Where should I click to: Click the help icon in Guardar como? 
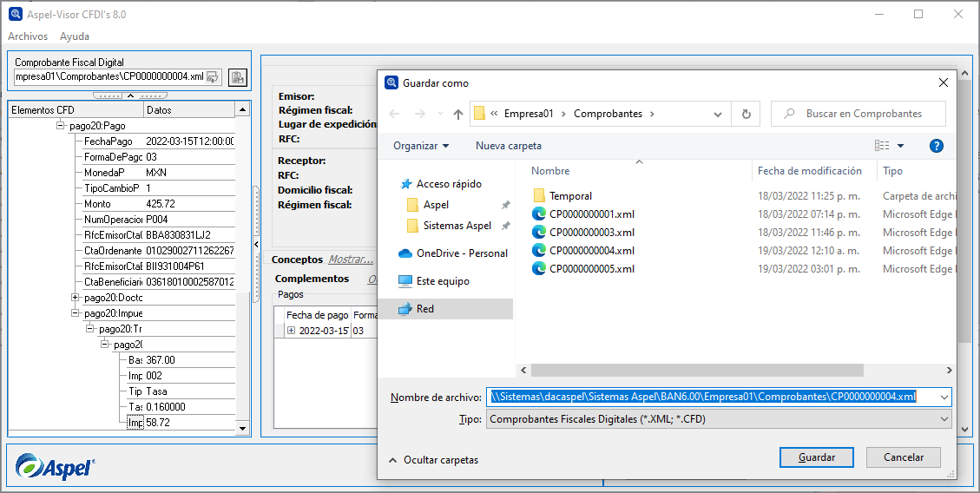936,146
